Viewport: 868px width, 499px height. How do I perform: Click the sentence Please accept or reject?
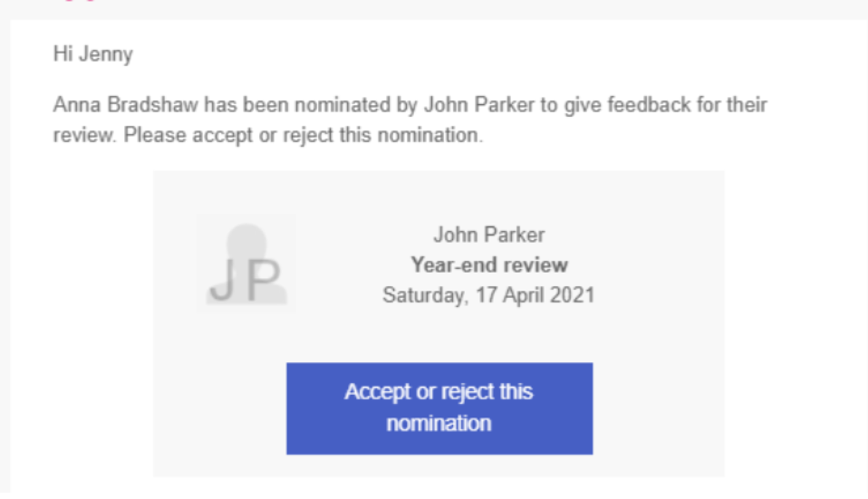point(303,135)
